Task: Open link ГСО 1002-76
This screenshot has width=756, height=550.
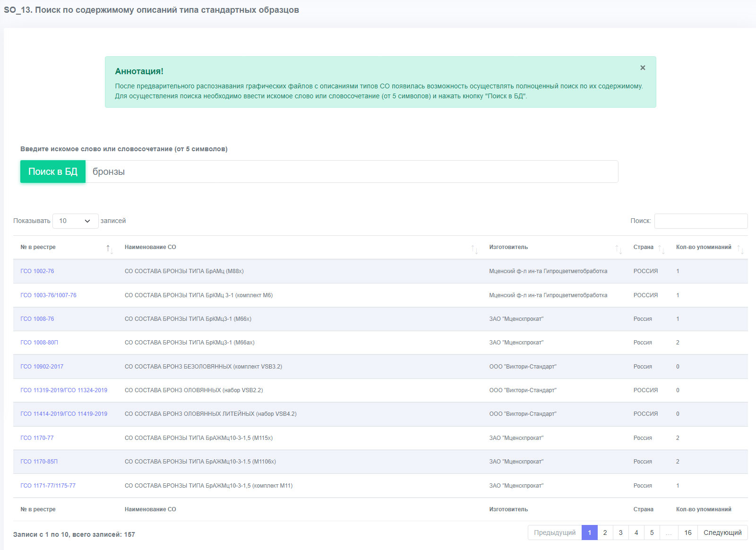Action: pyautogui.click(x=37, y=271)
